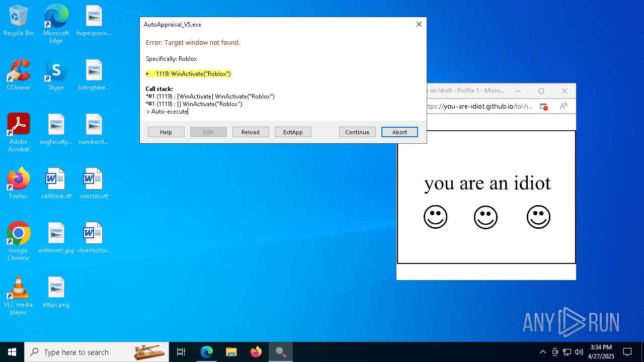Select callthink.rtf document
644x362 pixels.
point(56,184)
